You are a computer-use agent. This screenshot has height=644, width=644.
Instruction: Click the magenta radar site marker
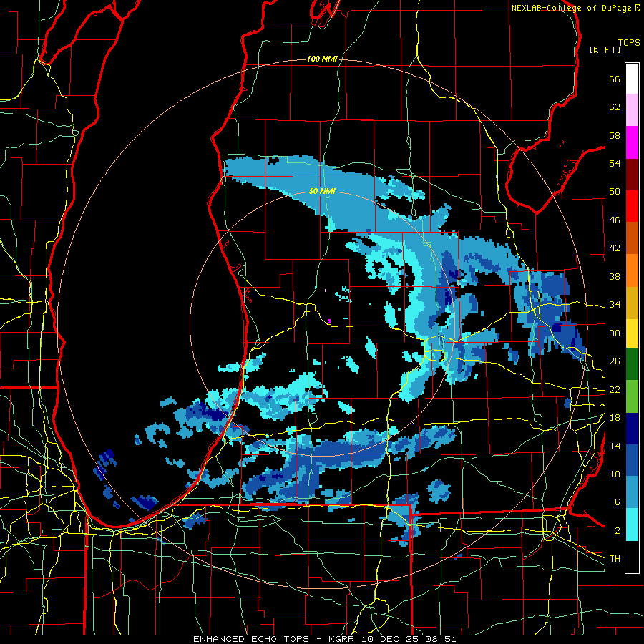[x=329, y=321]
